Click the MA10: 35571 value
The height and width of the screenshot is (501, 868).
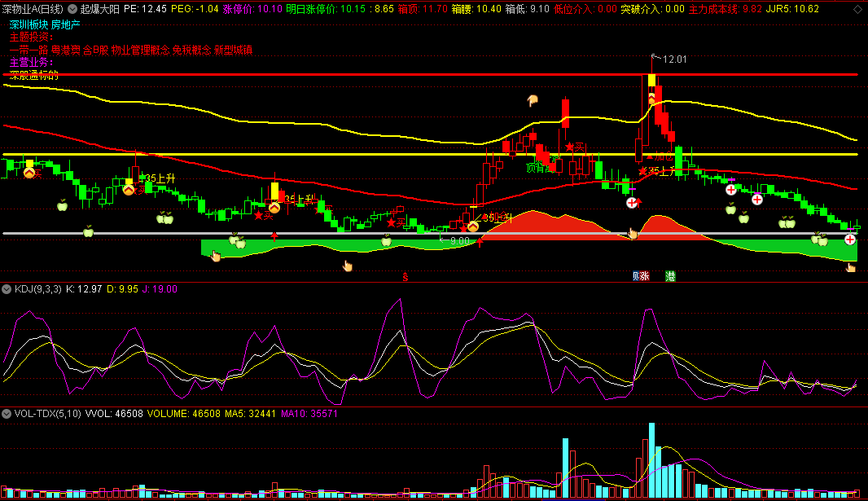coord(309,414)
